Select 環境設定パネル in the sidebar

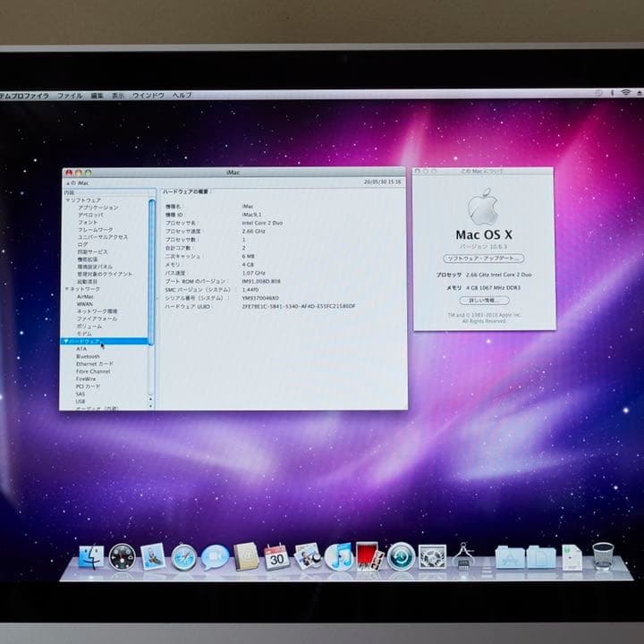95,267
